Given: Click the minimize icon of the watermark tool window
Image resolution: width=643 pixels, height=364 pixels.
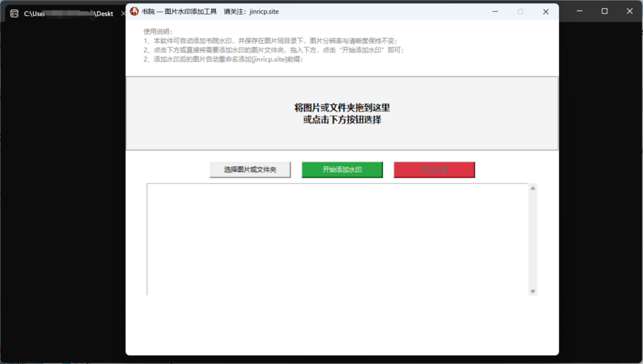Looking at the screenshot, I should pyautogui.click(x=495, y=11).
